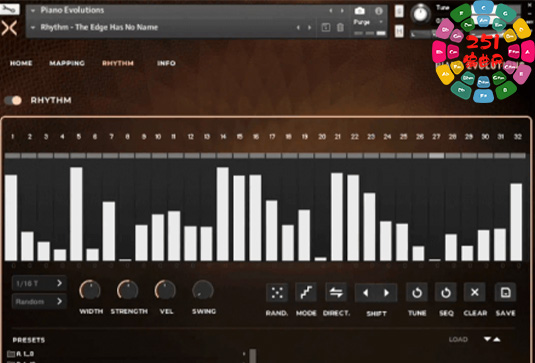
Task: Toggle the RHYTHM on/off switch
Action: coord(13,100)
